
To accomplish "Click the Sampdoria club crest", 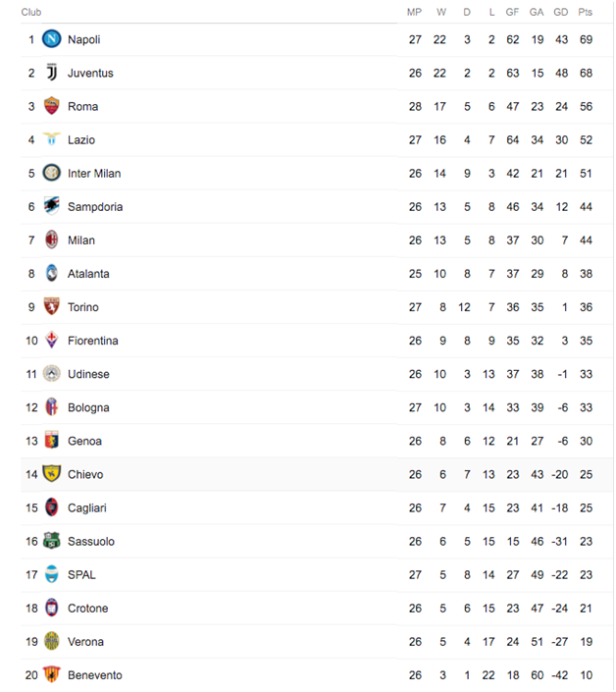I will pos(52,206).
